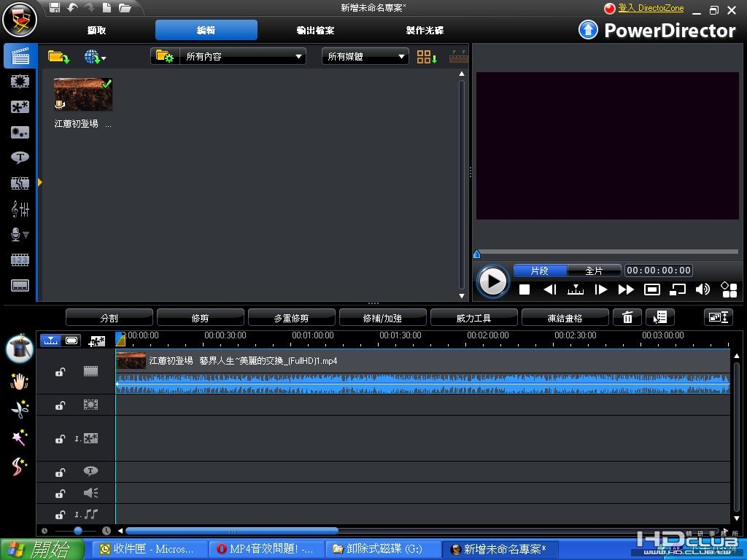This screenshot has height=560, width=747.
Task: Open the Particle Room icon
Action: (20, 133)
